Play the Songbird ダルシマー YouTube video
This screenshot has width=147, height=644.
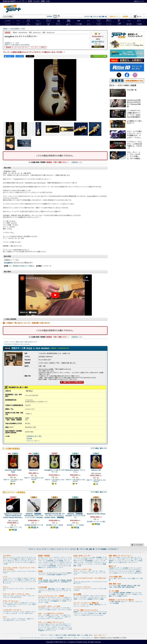(55, 295)
